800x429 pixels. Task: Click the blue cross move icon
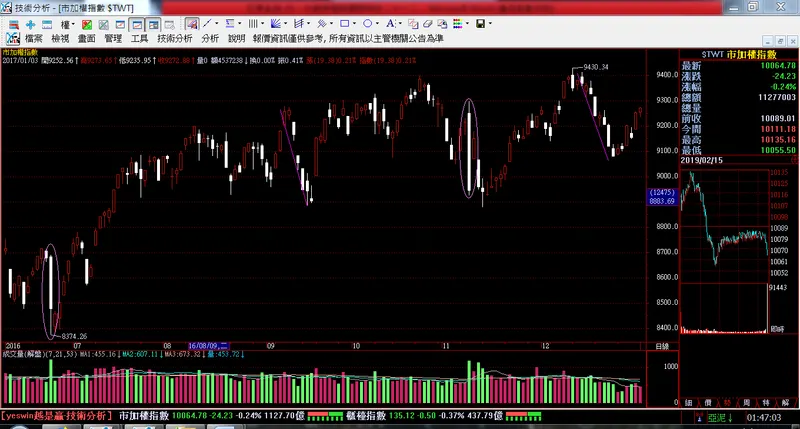tap(31, 24)
